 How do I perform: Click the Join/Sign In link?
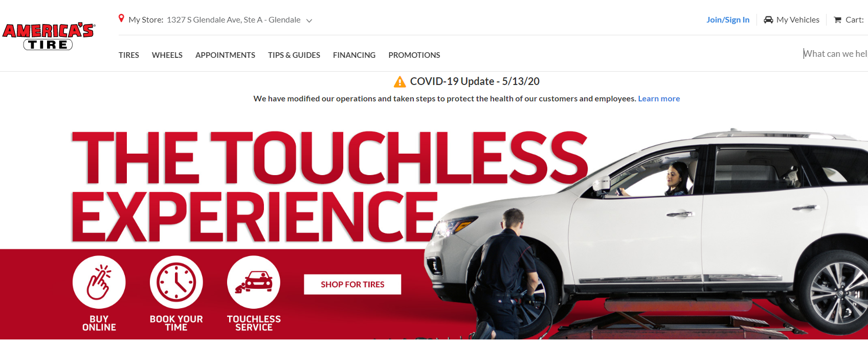click(x=728, y=20)
